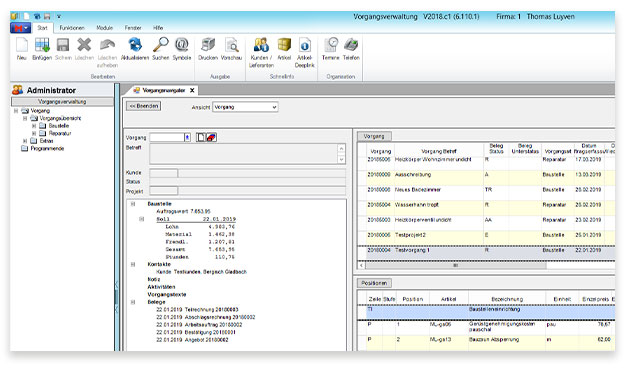This screenshot has width=625, height=374.
Task: Close the Vorgangsnavigator tab
Action: pos(192,91)
